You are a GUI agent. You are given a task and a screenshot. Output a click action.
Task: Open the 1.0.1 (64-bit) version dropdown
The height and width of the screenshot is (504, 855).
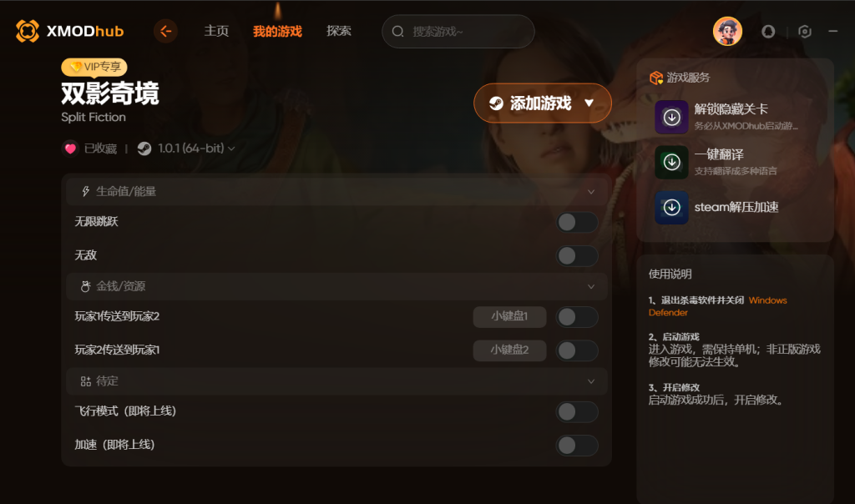[196, 149]
